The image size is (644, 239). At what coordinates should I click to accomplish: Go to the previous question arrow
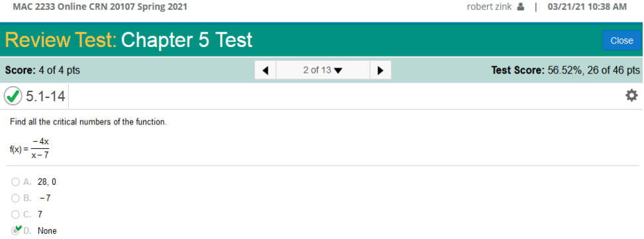pos(265,70)
